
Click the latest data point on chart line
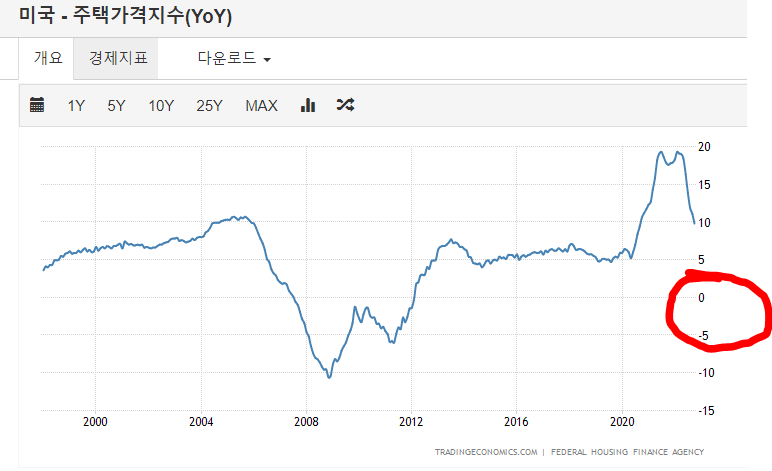click(x=694, y=223)
